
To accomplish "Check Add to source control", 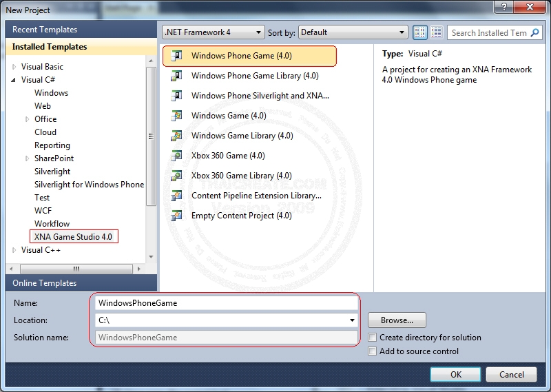I will point(372,351).
